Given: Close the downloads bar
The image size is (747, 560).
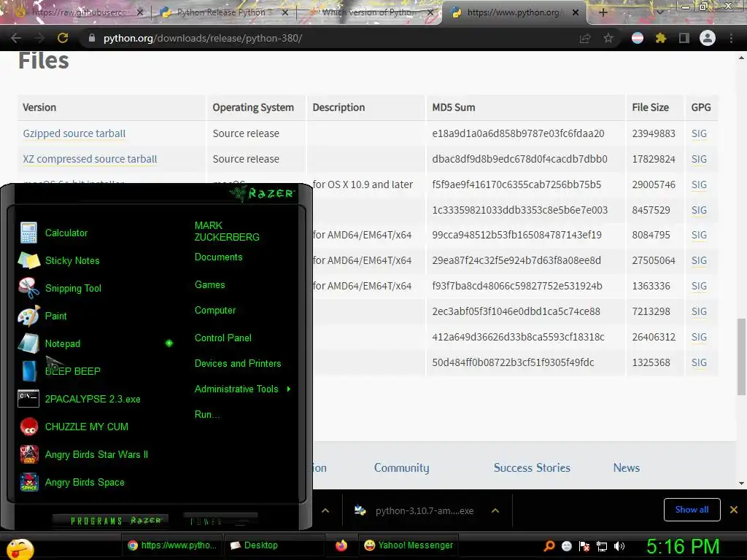Looking at the screenshot, I should click(734, 510).
